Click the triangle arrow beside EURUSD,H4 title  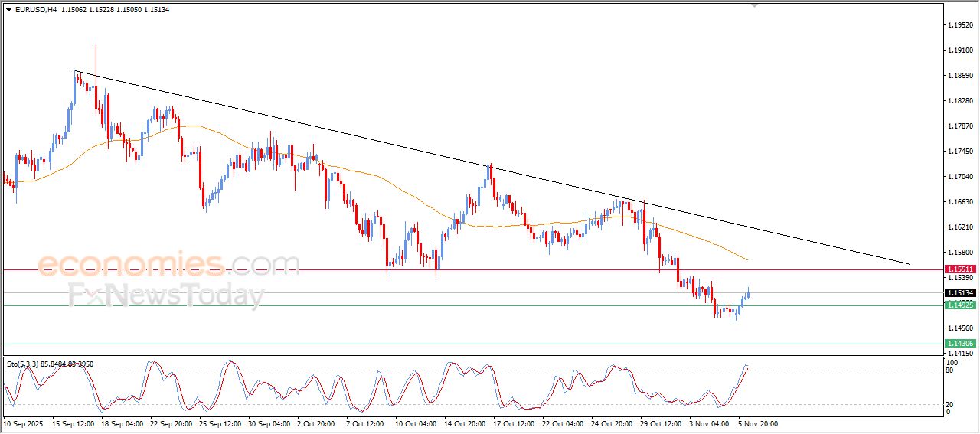(x=8, y=10)
